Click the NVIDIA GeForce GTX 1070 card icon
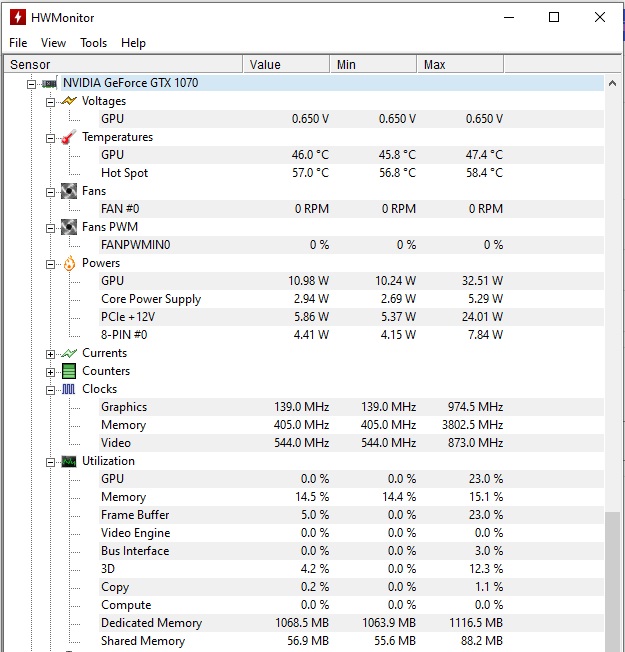Screen dimensions: 625x652 coord(49,84)
